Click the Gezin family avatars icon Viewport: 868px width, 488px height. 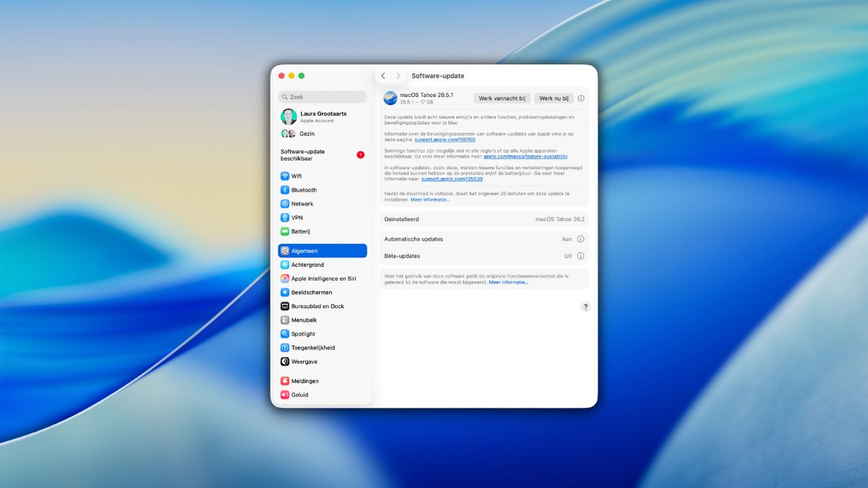[289, 134]
